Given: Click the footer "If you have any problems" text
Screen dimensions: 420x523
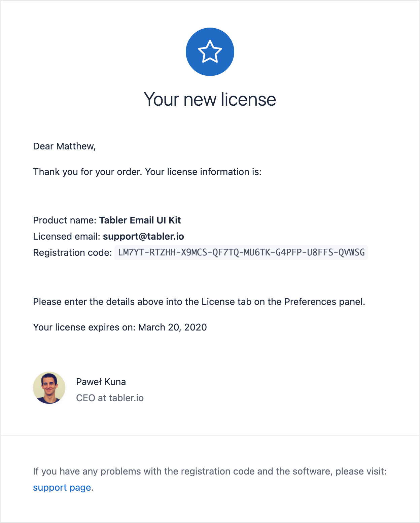Looking at the screenshot, I should 209,471.
